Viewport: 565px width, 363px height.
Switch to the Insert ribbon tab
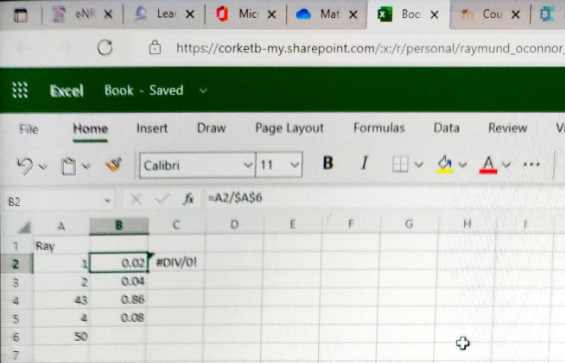coord(152,128)
